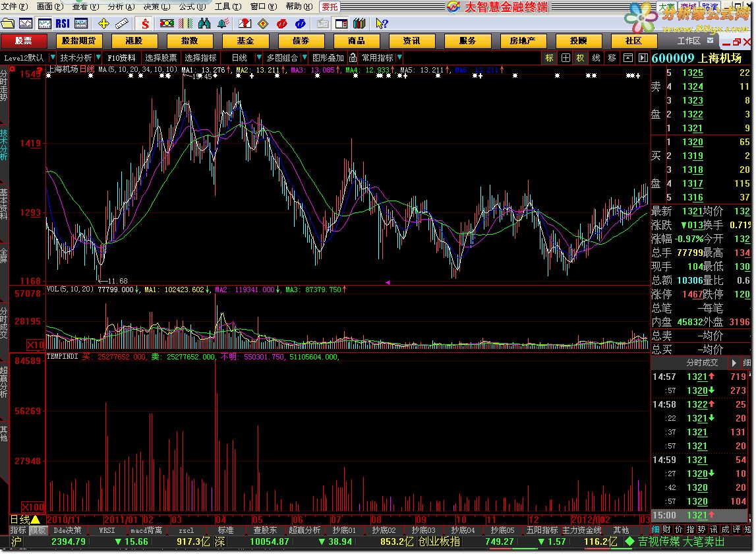Screen dimensions: 756x554
Task: Toggle the 标 marker button
Action: pyautogui.click(x=549, y=58)
